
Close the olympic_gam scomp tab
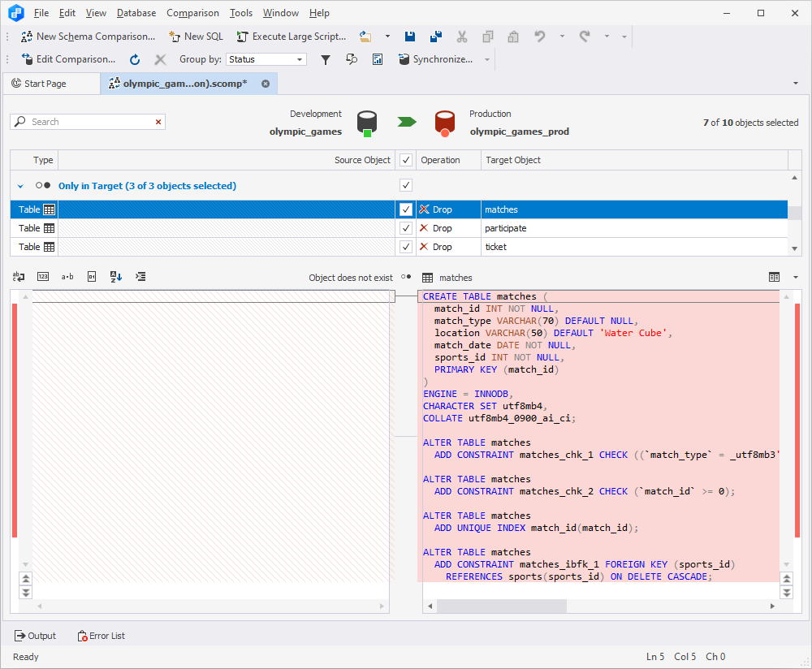(266, 84)
